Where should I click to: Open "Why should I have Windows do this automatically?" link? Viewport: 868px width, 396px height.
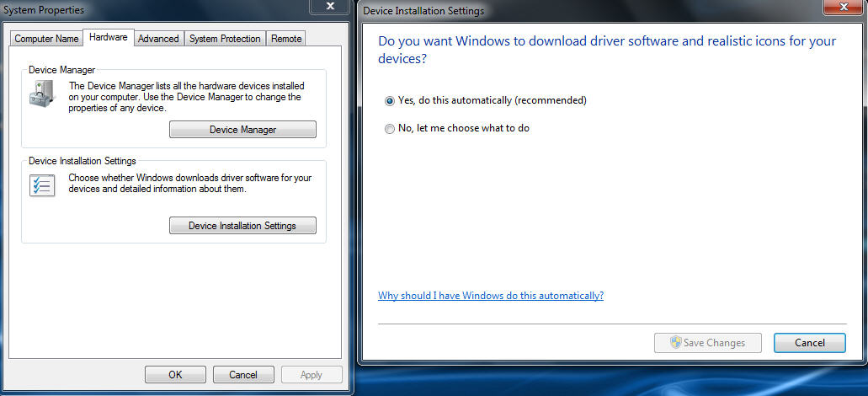pyautogui.click(x=491, y=295)
